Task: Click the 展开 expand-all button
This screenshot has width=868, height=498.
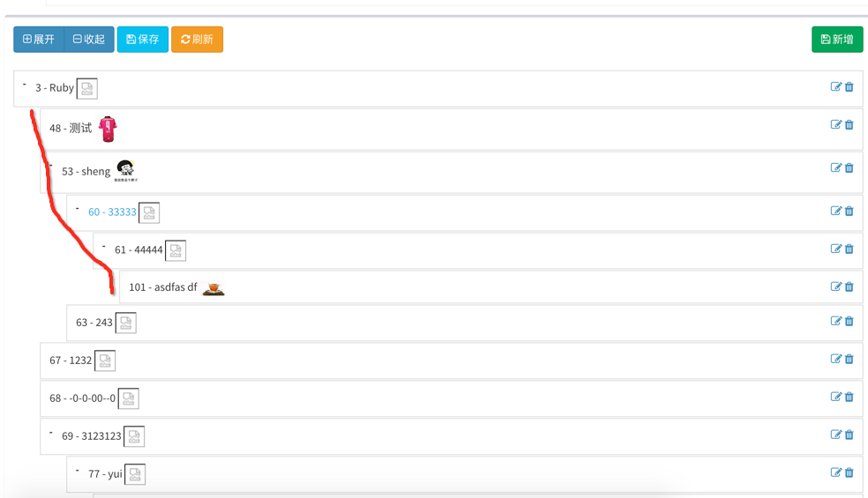Action: [x=39, y=40]
